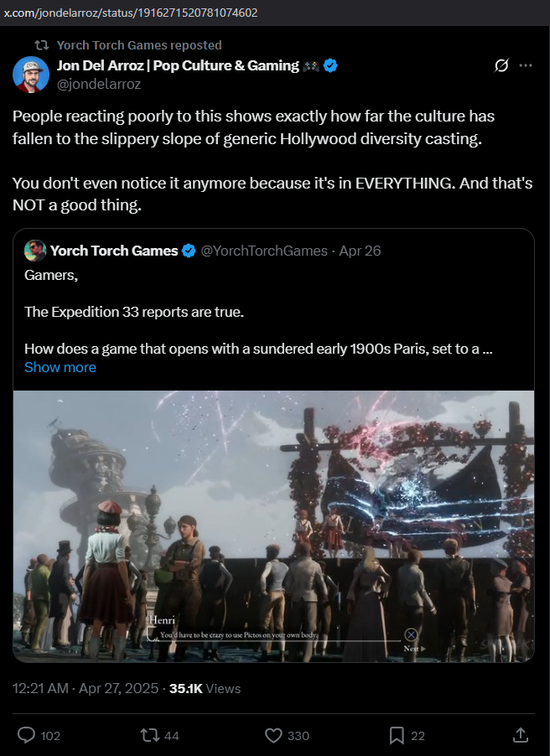The width and height of the screenshot is (550, 756).
Task: Click Jon Del Arroz verified badge
Action: [330, 65]
